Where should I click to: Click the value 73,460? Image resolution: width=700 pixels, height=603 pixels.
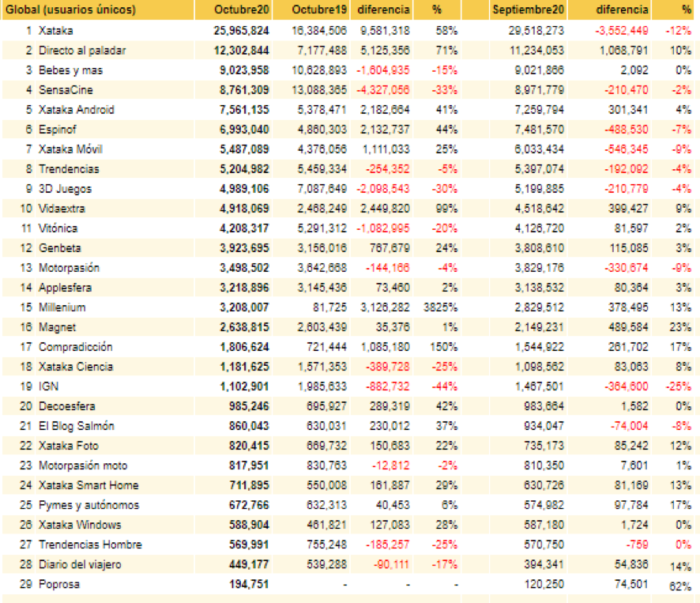point(392,287)
